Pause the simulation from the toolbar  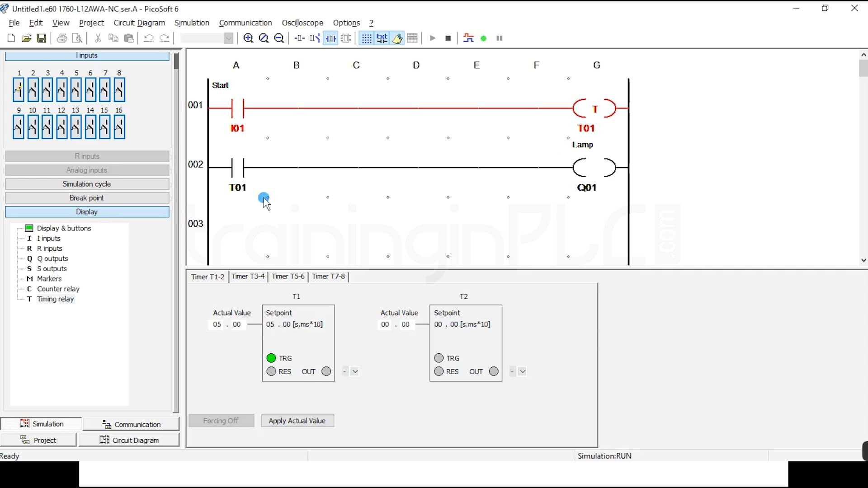(500, 38)
